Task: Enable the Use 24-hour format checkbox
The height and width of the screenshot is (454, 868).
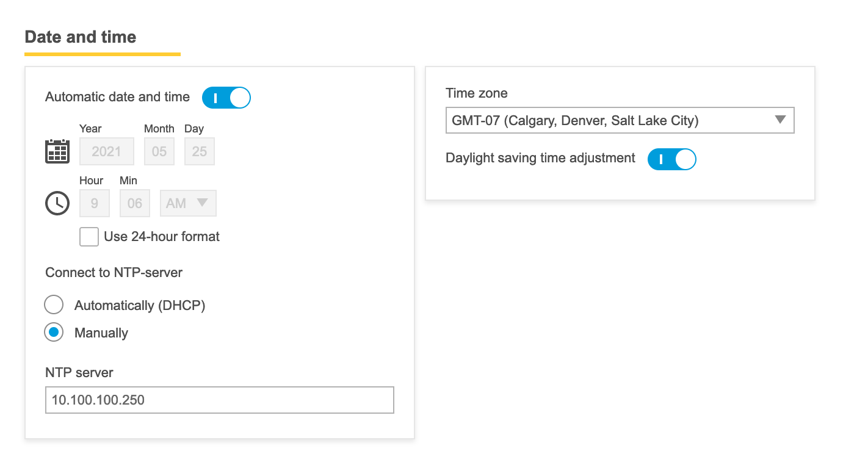Action: click(x=89, y=237)
